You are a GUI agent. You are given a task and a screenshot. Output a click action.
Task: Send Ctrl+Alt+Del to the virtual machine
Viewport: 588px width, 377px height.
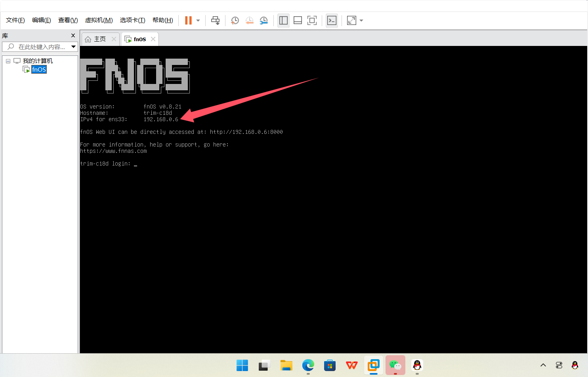pos(216,21)
